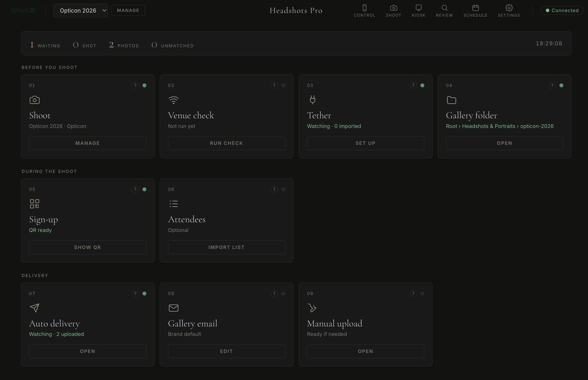Open the Opticon 2026 event dropdown
This screenshot has height=380, width=588.
pyautogui.click(x=81, y=10)
